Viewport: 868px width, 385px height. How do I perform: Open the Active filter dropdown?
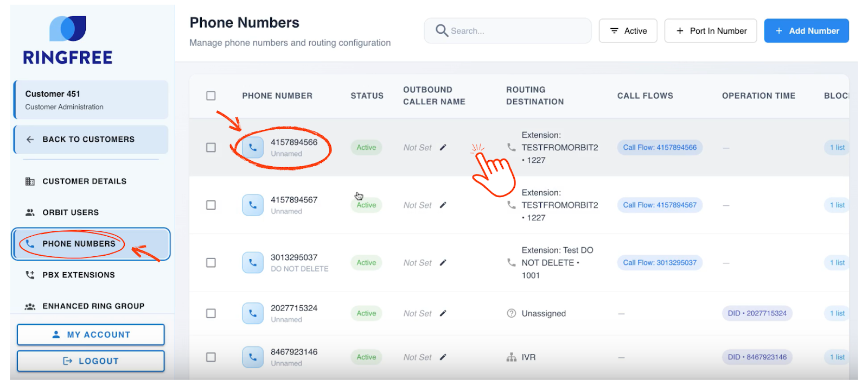point(628,31)
